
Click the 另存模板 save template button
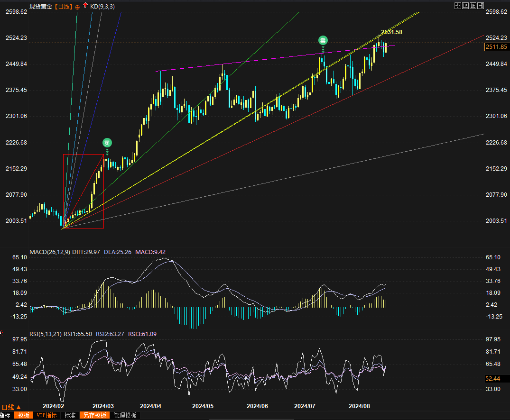pyautogui.click(x=95, y=415)
